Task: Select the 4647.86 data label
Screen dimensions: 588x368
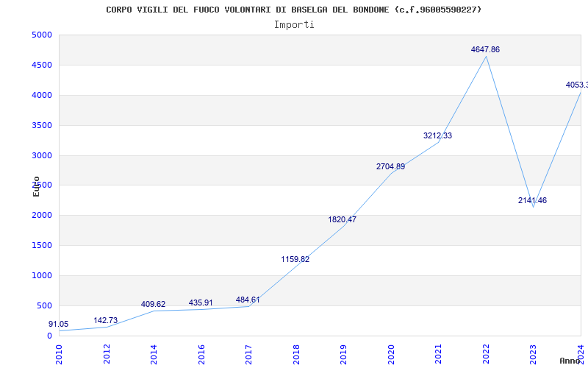Action: pyautogui.click(x=485, y=49)
